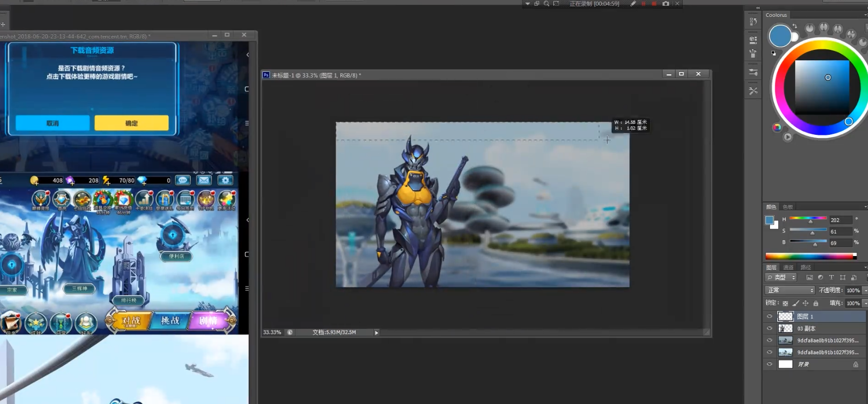Click the foreground color swatch in color panel
The width and height of the screenshot is (868, 404).
(x=769, y=220)
